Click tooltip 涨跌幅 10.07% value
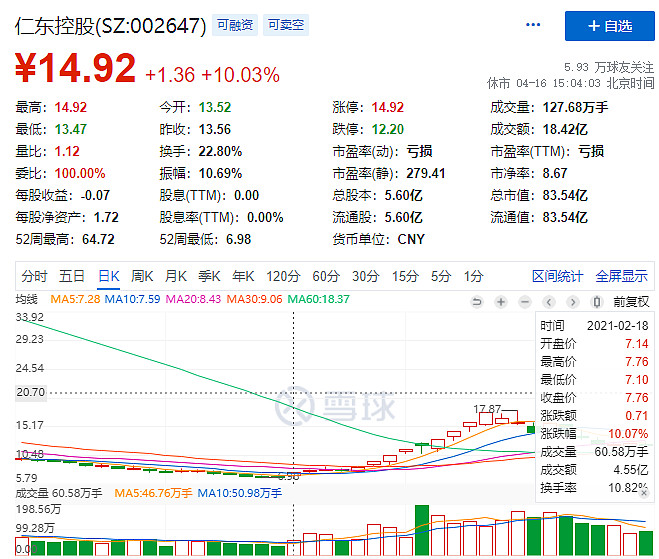This screenshot has width=659, height=559. click(628, 433)
